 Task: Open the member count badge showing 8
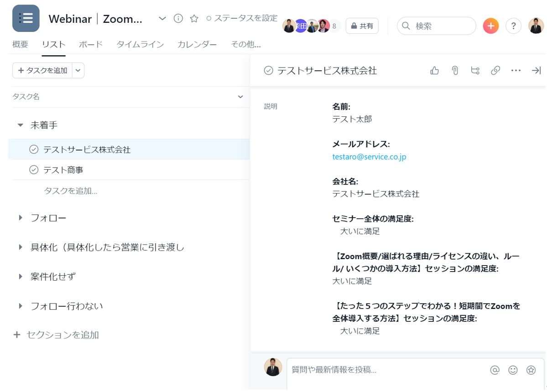[334, 26]
